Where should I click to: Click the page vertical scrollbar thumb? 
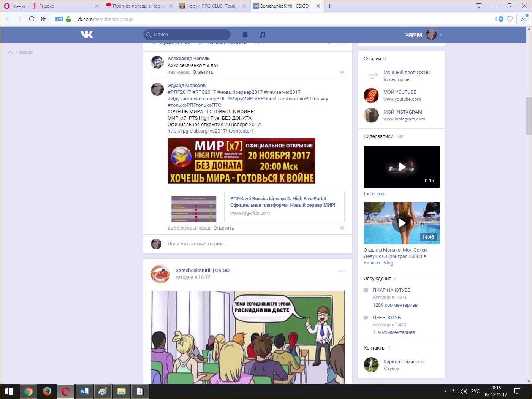click(529, 116)
